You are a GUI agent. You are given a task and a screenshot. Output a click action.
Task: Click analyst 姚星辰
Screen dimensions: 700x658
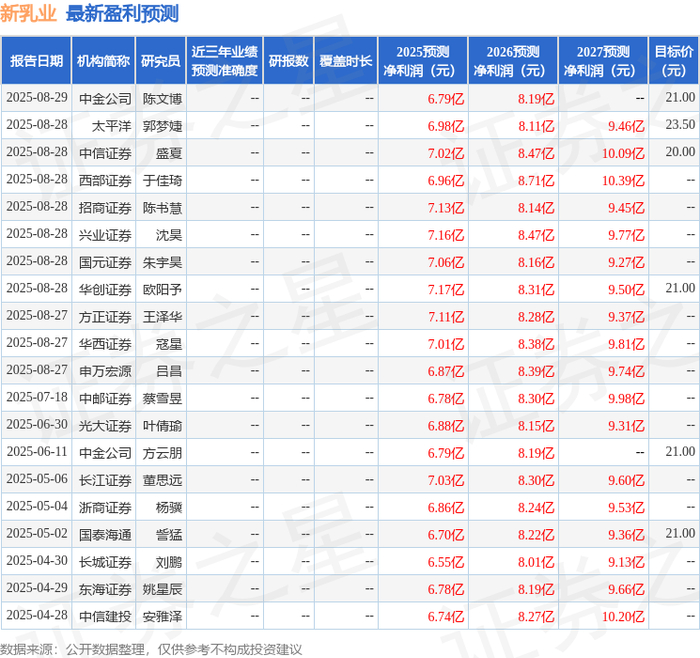[162, 589]
